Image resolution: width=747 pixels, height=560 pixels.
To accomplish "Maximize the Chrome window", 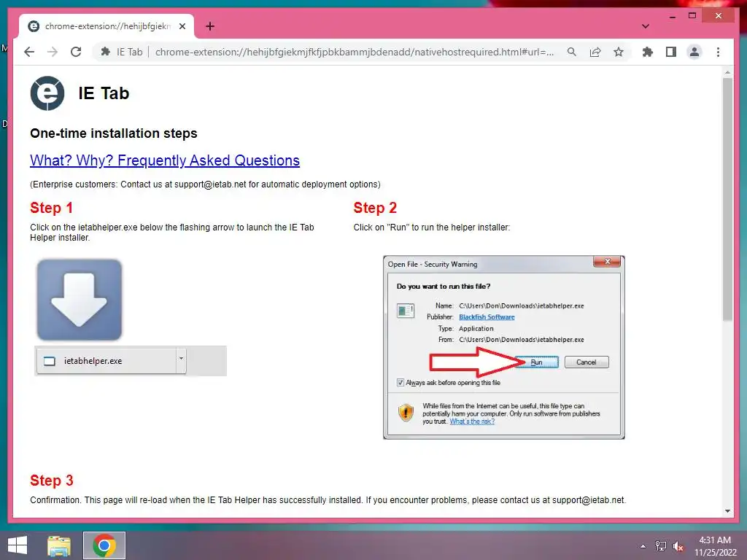I will click(692, 16).
